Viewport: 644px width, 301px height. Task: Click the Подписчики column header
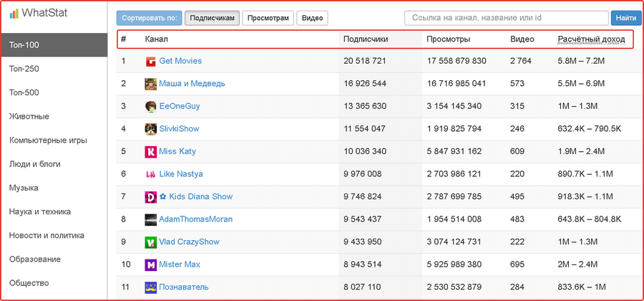point(366,39)
